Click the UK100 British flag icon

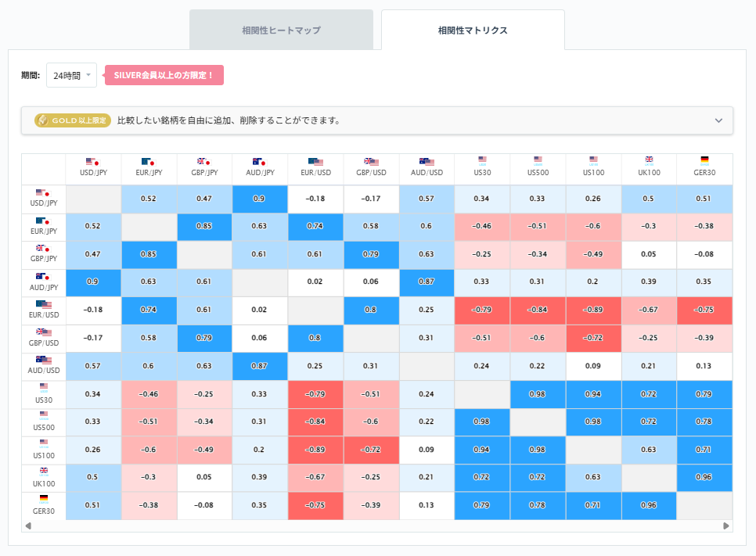coord(649,160)
